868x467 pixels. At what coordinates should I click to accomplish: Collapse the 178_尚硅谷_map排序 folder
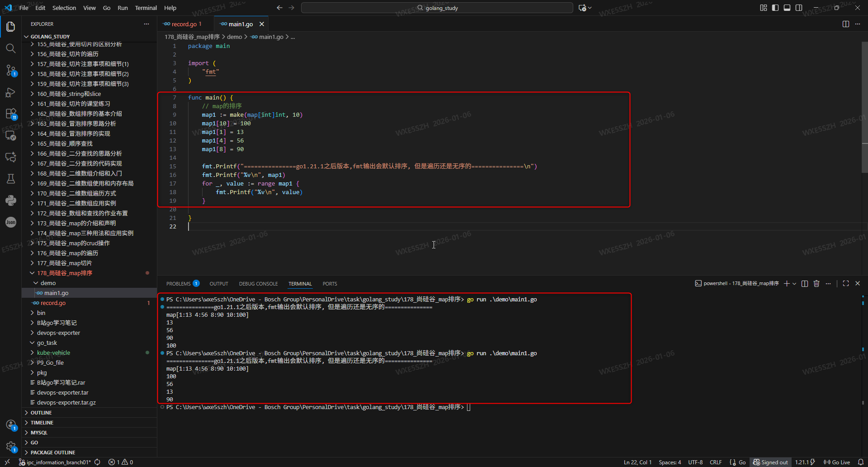click(x=90, y=273)
